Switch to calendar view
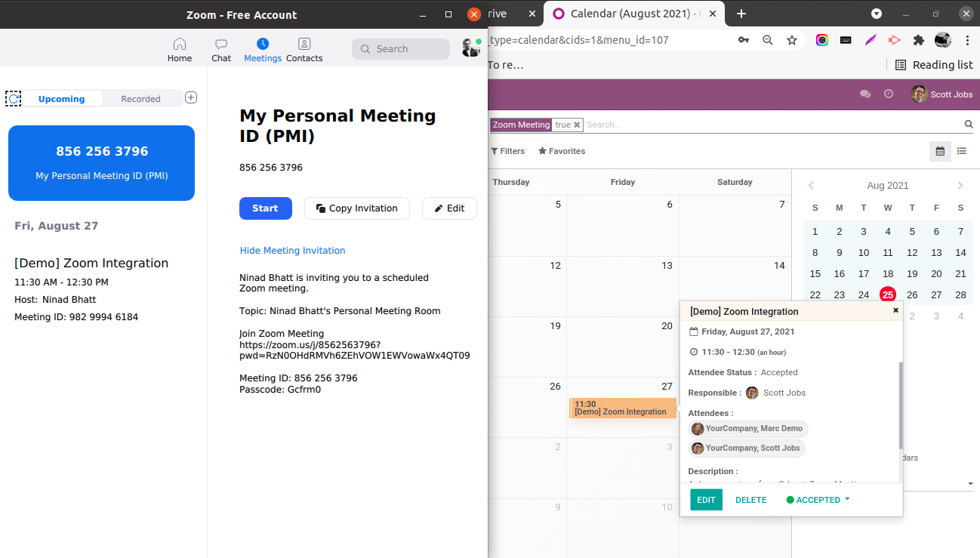 coord(940,151)
